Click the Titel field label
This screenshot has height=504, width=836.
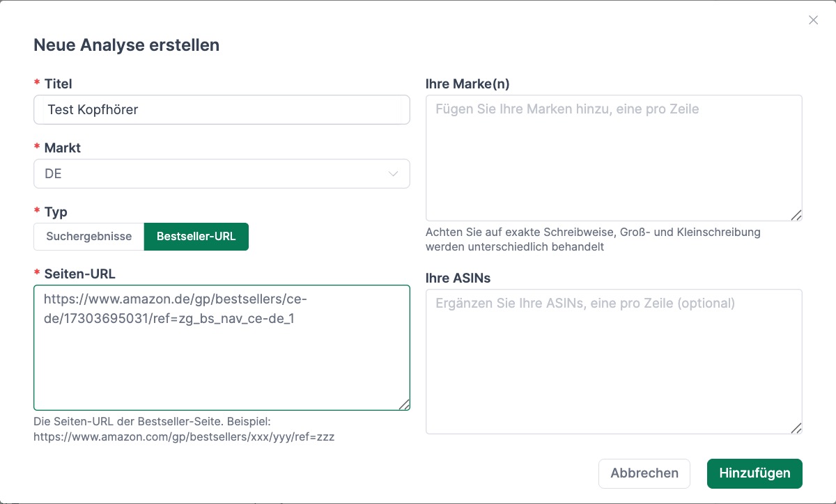58,84
